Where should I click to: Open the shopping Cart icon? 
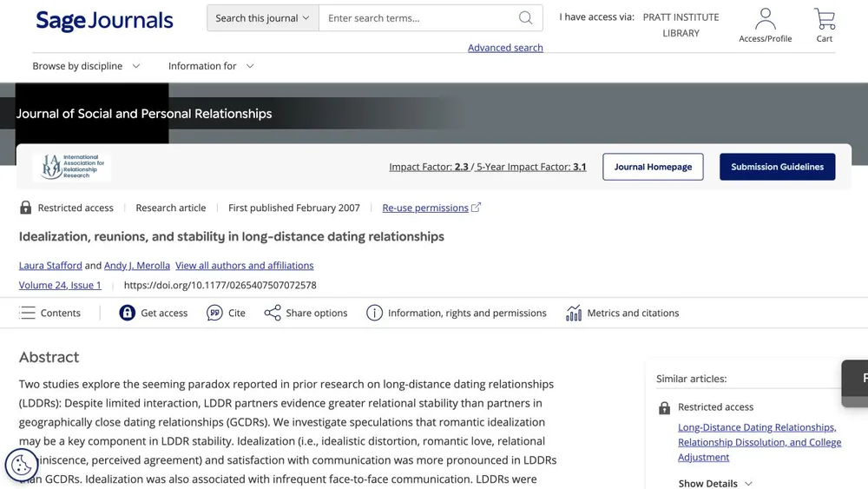(825, 19)
